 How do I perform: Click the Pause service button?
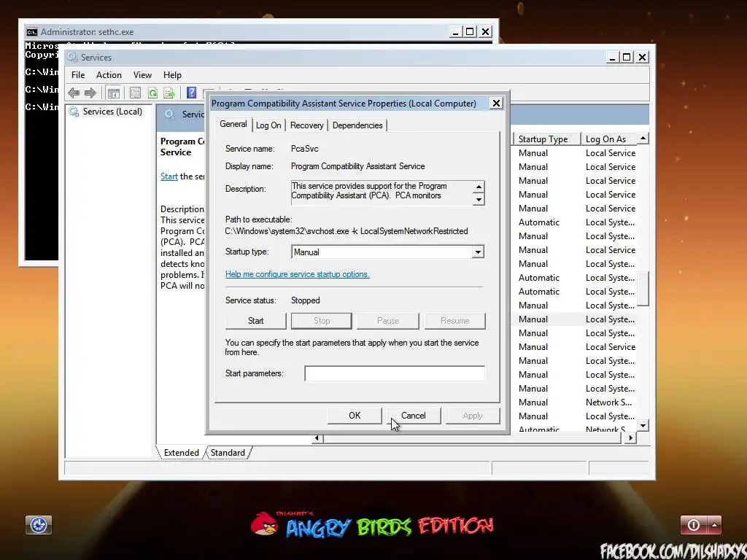point(388,321)
